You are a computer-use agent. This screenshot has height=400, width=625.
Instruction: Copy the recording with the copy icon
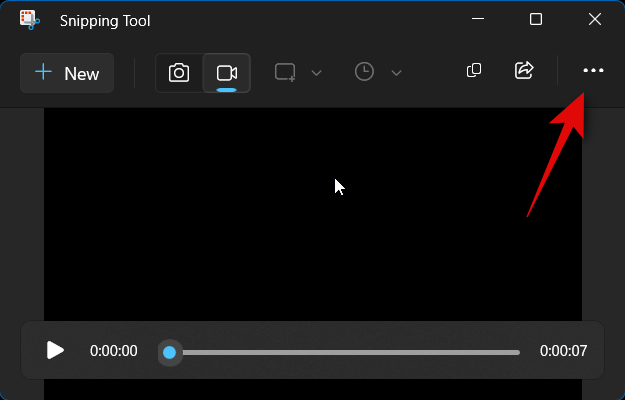click(x=475, y=70)
